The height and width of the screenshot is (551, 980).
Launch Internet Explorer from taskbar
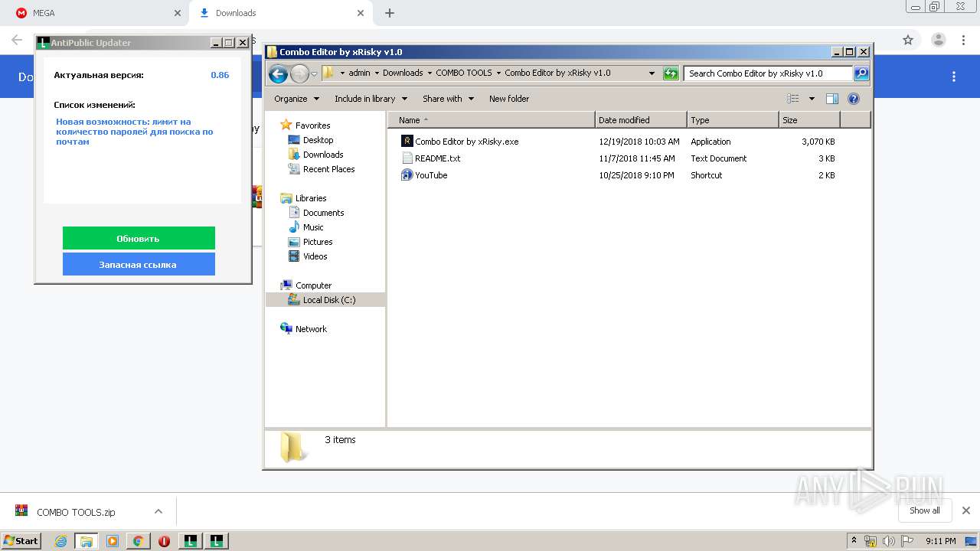tap(60, 541)
